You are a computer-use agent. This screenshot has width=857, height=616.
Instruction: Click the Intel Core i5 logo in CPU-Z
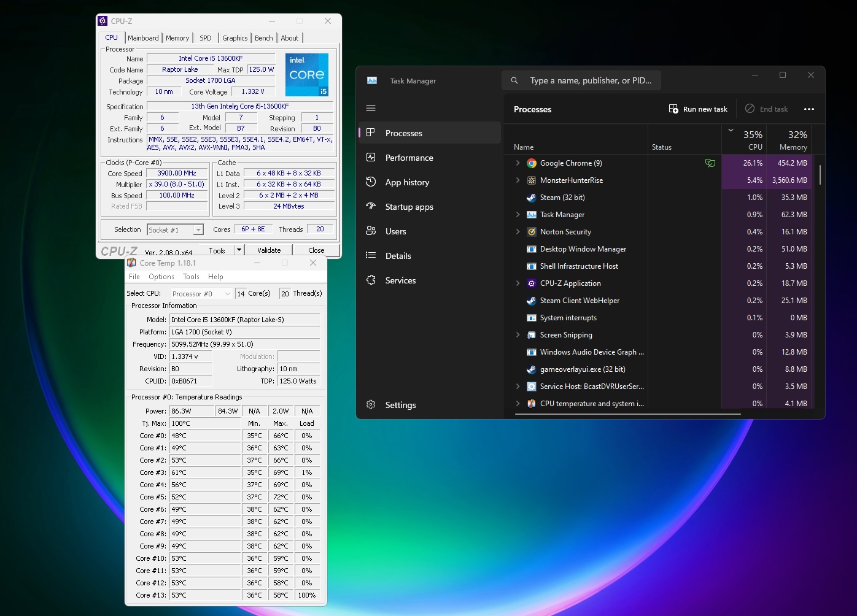click(307, 74)
